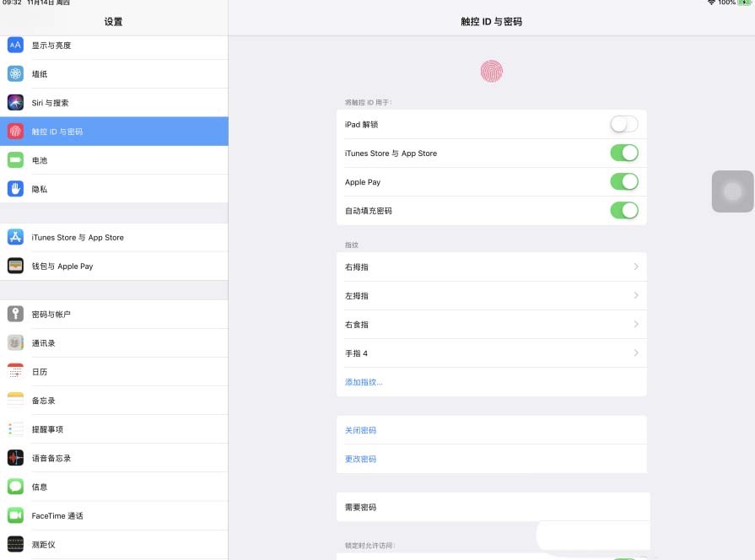Disable the Apple Pay Touch ID switch
The image size is (755, 560).
[x=624, y=182]
